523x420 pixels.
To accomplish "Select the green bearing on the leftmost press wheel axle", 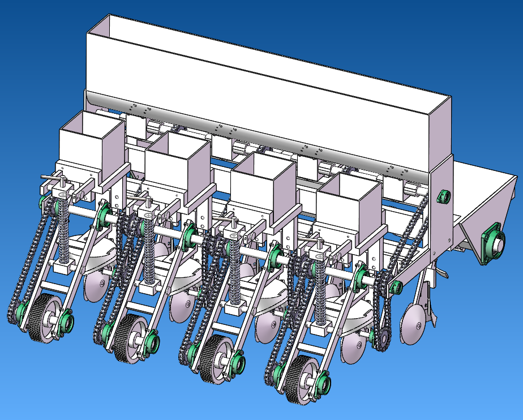I will 67,323.
